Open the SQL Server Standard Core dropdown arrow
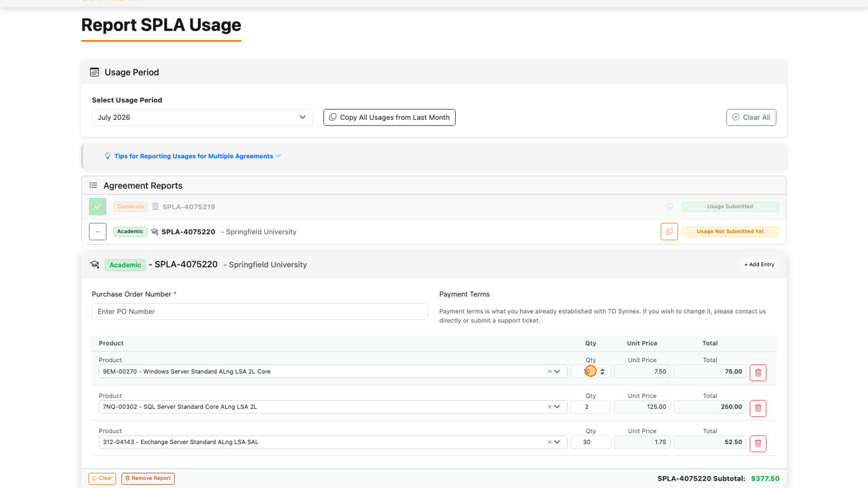The height and width of the screenshot is (488, 868). 558,407
